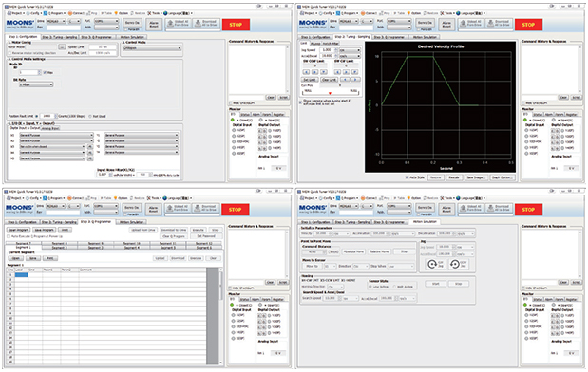Open Port dropdown in Configuration window
588x372 pixels.
pos(106,21)
